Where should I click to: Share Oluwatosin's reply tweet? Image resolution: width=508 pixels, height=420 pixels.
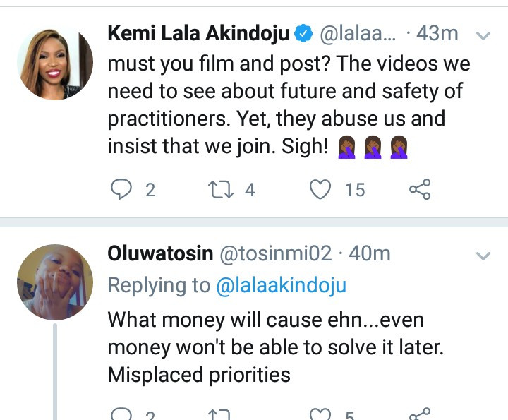(x=419, y=415)
